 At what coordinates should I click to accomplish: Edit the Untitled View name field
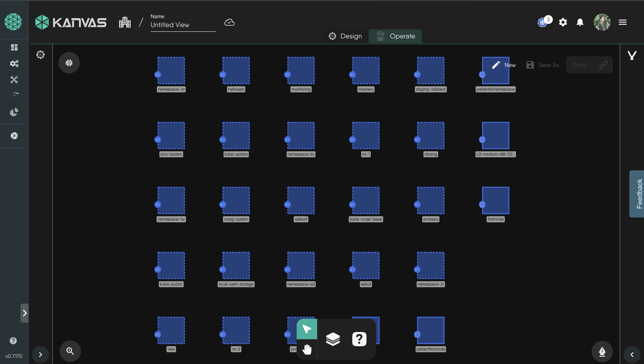(183, 25)
